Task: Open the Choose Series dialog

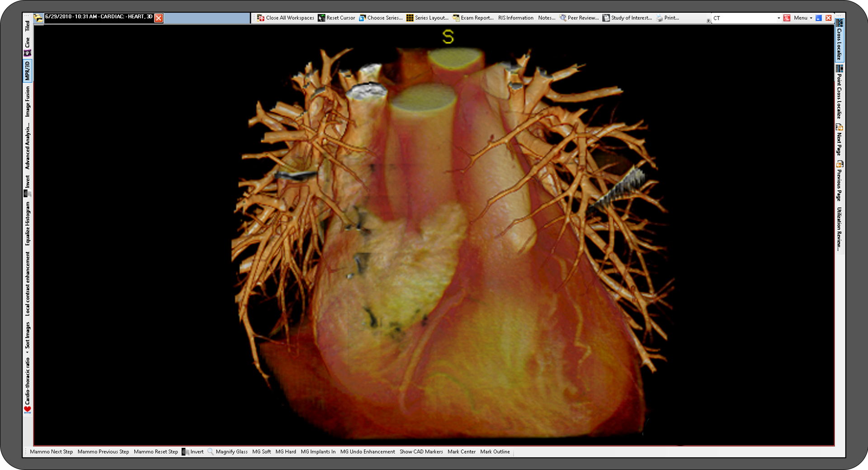Action: click(385, 18)
